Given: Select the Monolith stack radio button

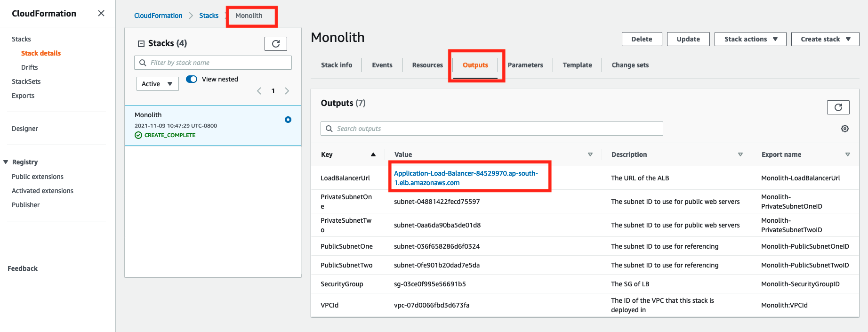Looking at the screenshot, I should click(x=288, y=120).
